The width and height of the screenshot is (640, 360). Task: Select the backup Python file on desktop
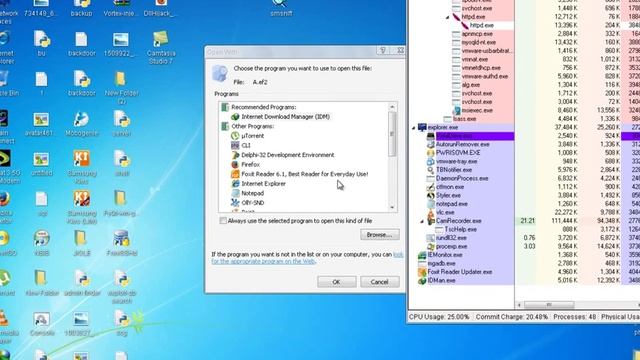tap(81, 8)
